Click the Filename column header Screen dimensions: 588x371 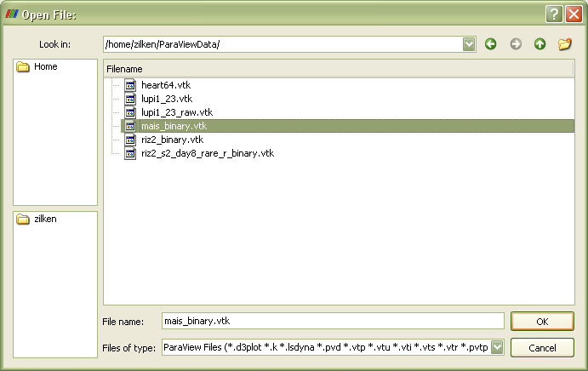pyautogui.click(x=338, y=68)
